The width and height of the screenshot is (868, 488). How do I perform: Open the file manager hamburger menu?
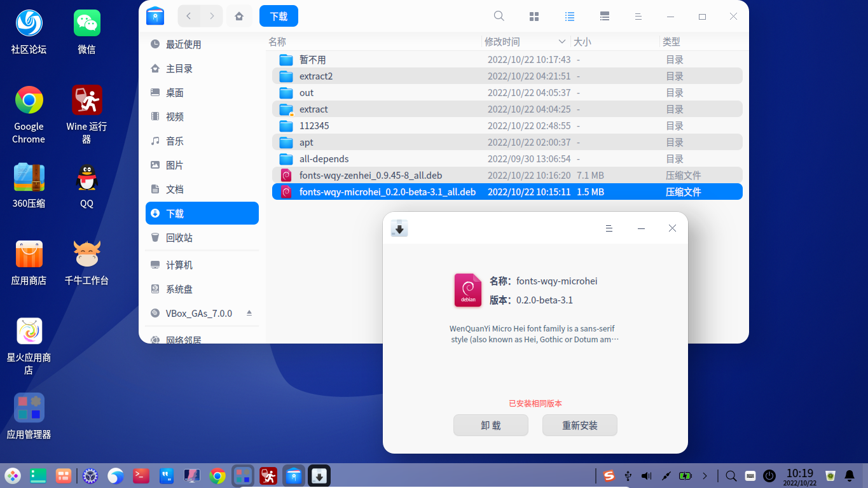pyautogui.click(x=638, y=16)
